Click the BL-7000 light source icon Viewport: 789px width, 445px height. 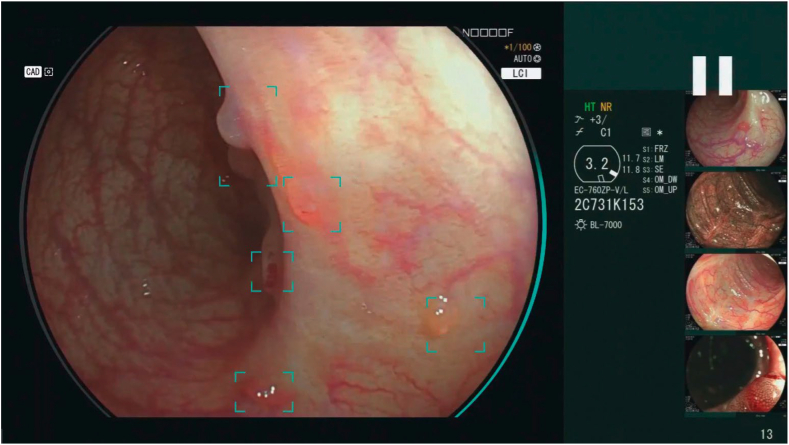tap(581, 225)
